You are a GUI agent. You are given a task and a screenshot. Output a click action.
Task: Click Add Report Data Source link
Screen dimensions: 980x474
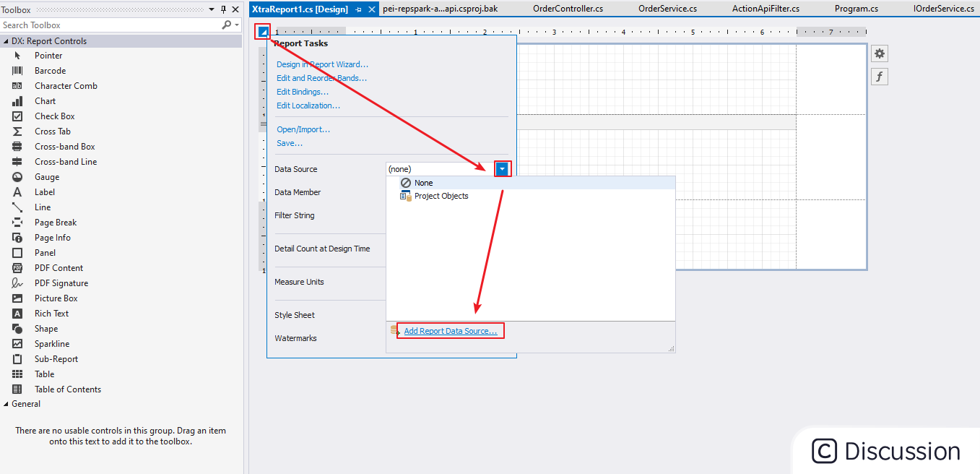pos(451,331)
